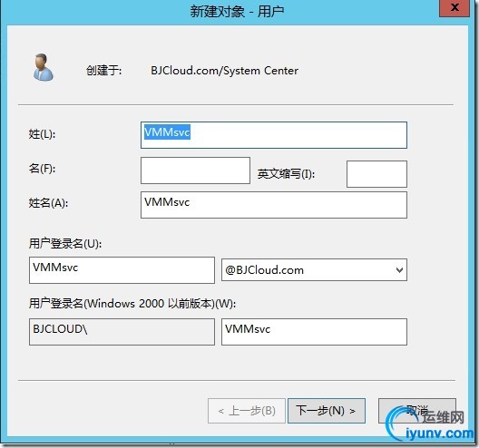The height and width of the screenshot is (448, 479).
Task: Click the 用户登录名(U) logon name field
Action: tap(122, 270)
